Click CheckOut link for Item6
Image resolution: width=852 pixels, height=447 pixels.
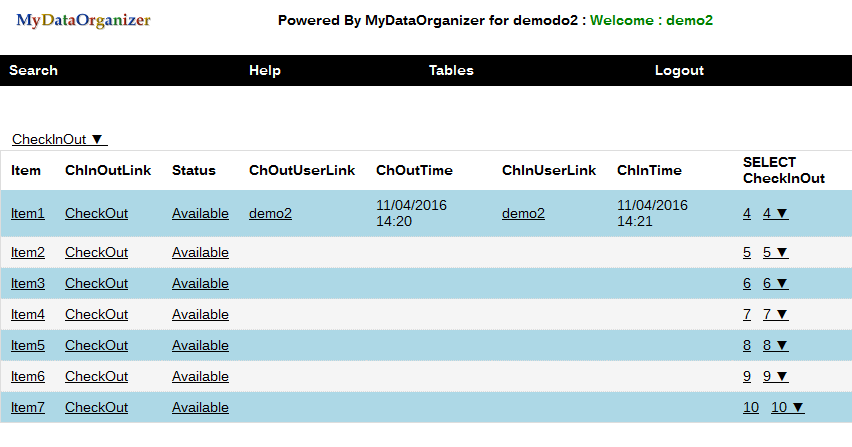tap(96, 376)
